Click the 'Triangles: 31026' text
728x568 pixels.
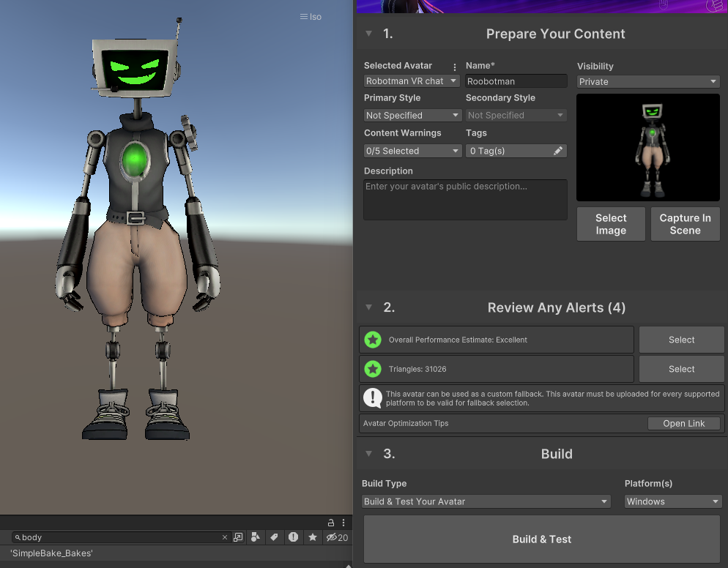click(417, 369)
